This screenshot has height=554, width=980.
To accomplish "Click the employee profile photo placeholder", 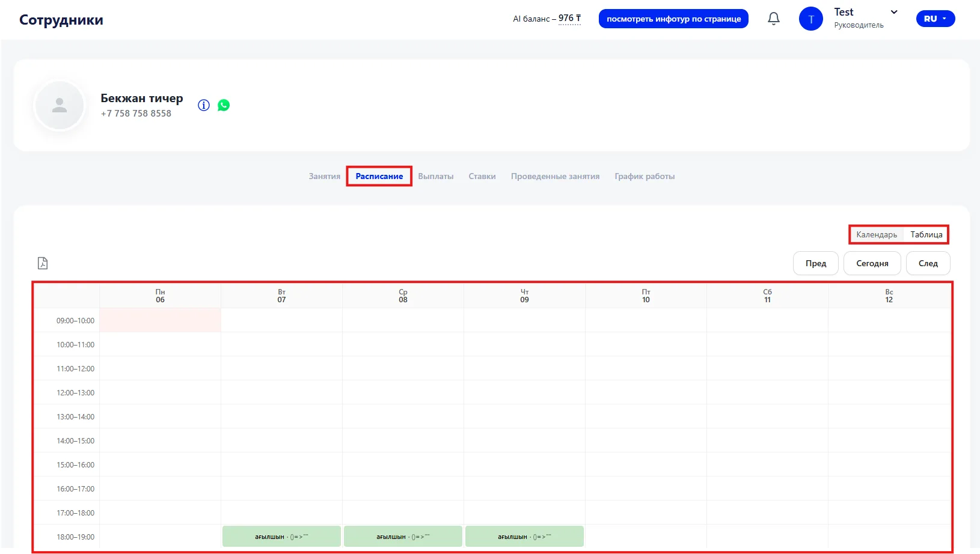I will (60, 105).
